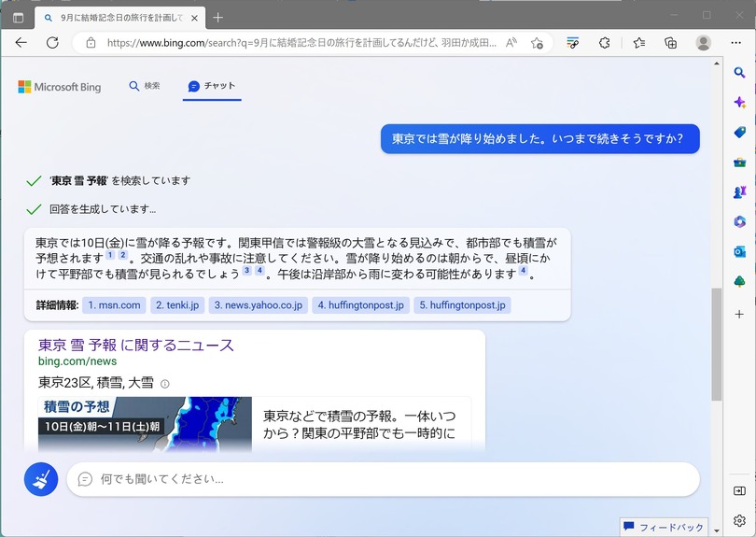Click the Microsoft Bing logo
756x537 pixels.
[60, 87]
